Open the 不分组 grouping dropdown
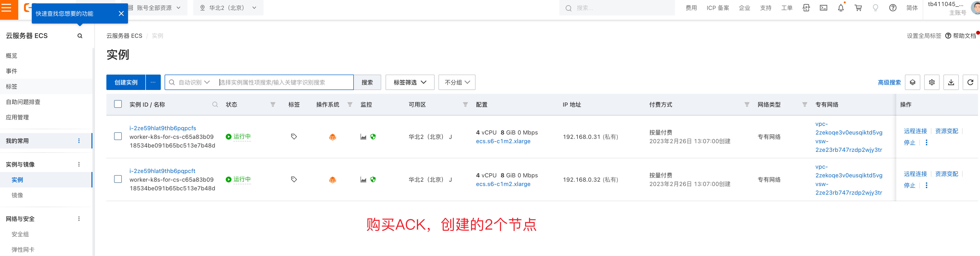Viewport: 980px width, 256px height. 457,82
